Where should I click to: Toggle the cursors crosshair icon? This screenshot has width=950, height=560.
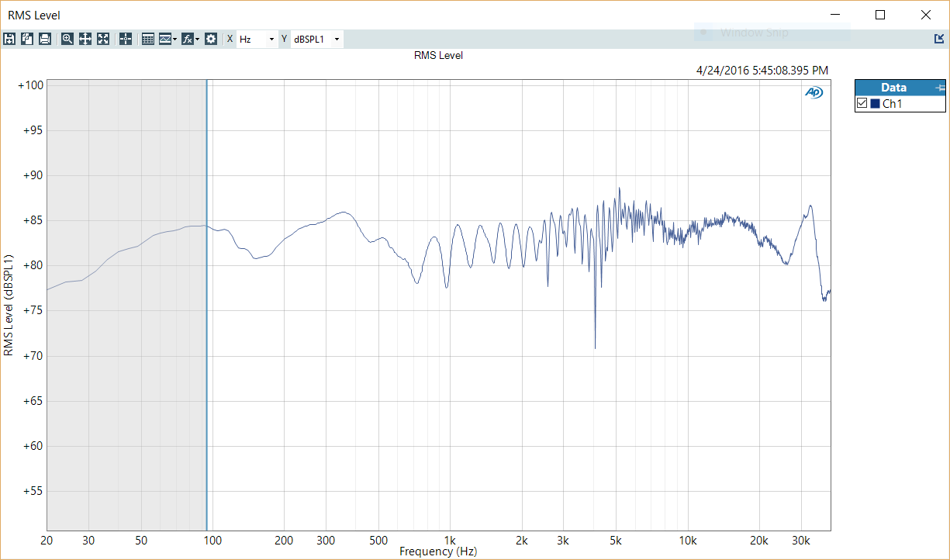[126, 39]
